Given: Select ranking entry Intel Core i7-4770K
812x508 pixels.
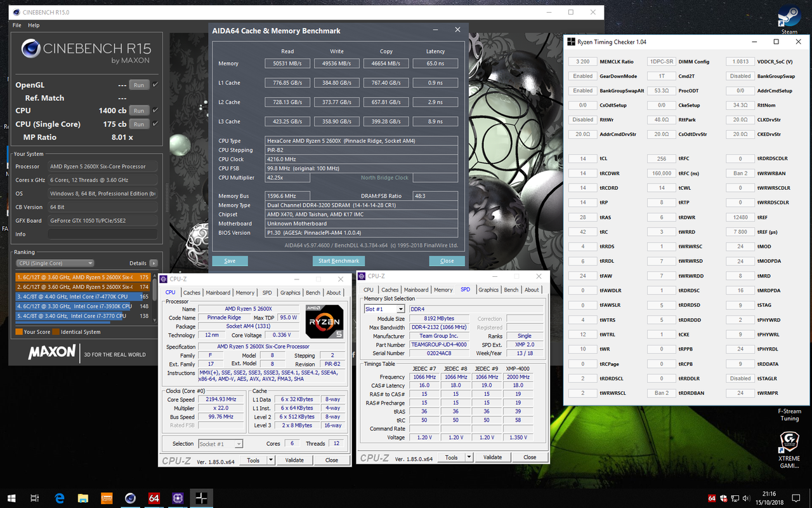Looking at the screenshot, I should tap(82, 296).
